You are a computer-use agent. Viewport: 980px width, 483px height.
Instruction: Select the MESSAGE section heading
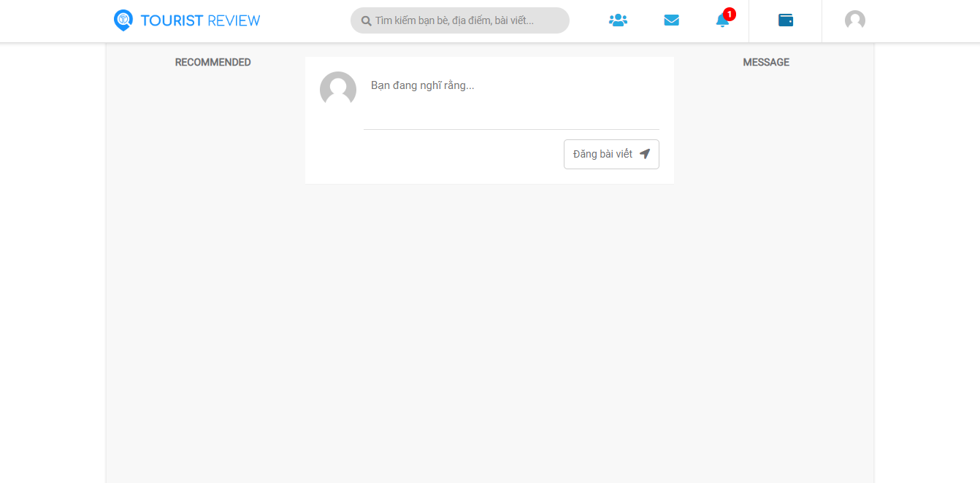(x=766, y=63)
